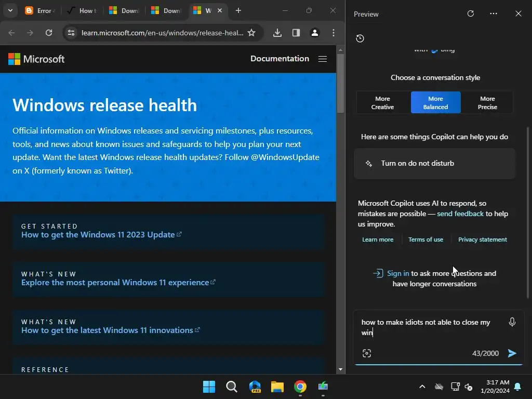This screenshot has width=532, height=399.
Task: Click the address bar URL
Action: pyautogui.click(x=162, y=33)
